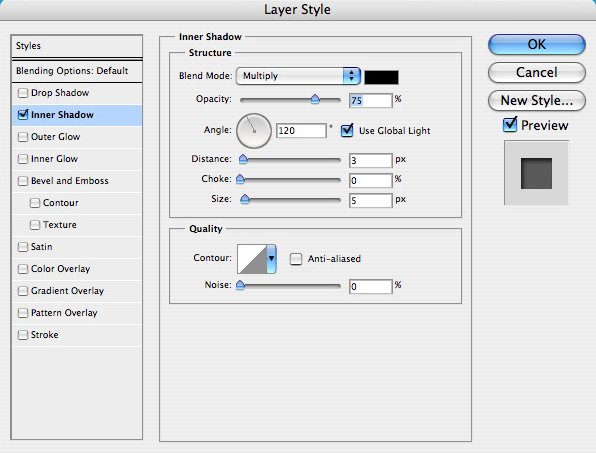Screen dimensions: 596x453
Task: Toggle the Use Global Light checkbox
Action: point(347,131)
